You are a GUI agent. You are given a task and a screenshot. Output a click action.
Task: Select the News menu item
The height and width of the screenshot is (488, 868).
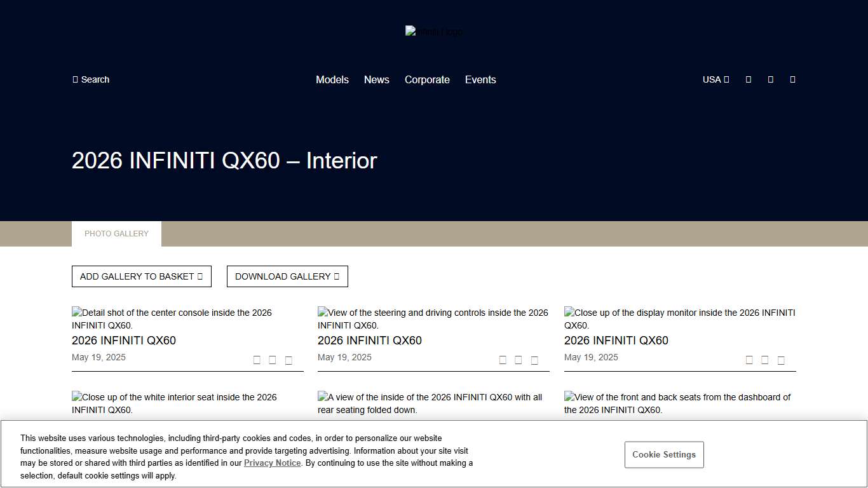pyautogui.click(x=376, y=79)
